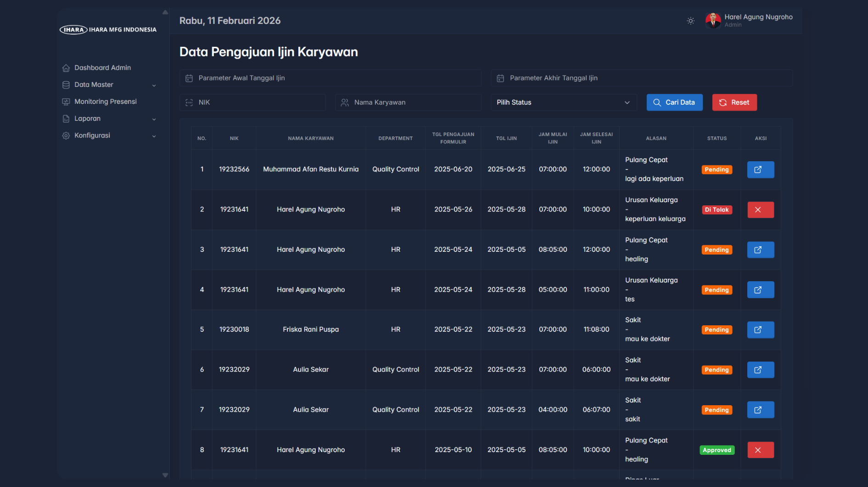Focus the Parameter Awal Tanggal Ijin field
This screenshot has height=487, width=868.
330,78
